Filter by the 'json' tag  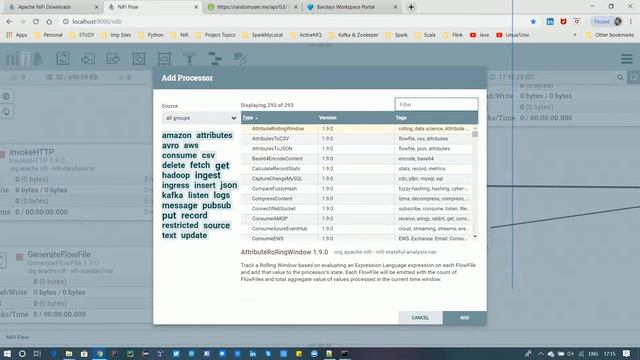click(x=229, y=185)
